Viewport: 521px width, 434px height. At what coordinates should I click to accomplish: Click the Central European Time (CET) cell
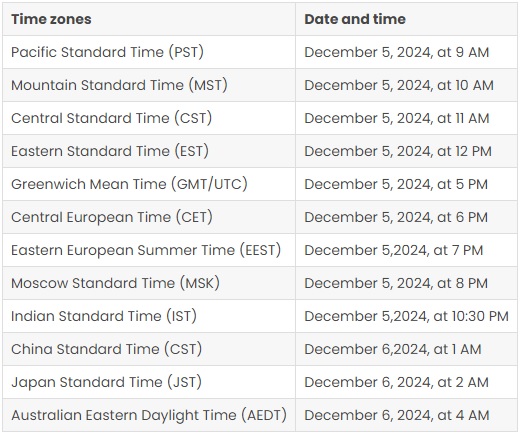pyautogui.click(x=149, y=217)
